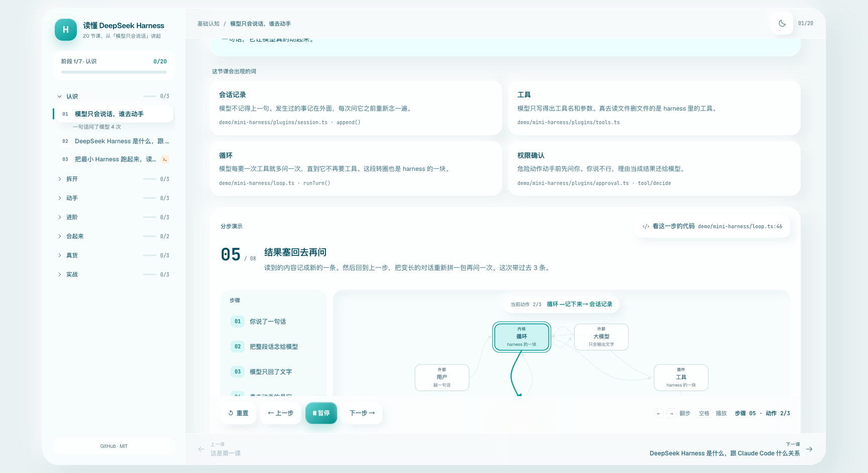This screenshot has height=473, width=868.
Task: Click the left arrow key hint near 翻步
Action: [659, 413]
